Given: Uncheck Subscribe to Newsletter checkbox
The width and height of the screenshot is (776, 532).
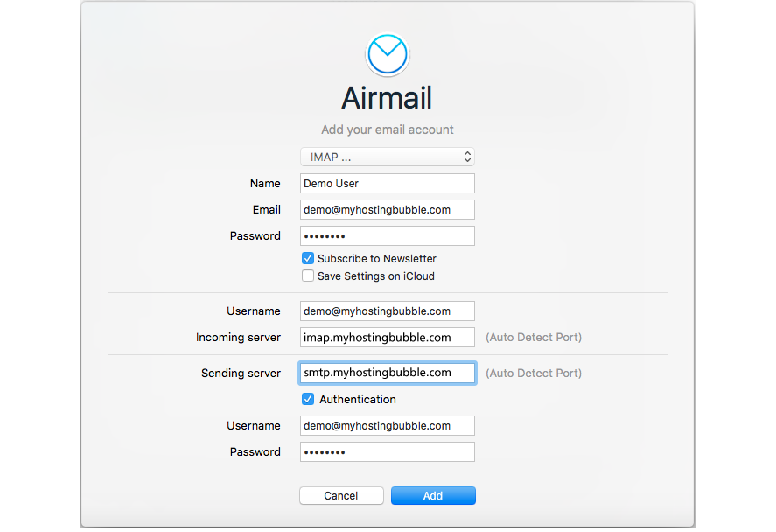Looking at the screenshot, I should tap(308, 258).
